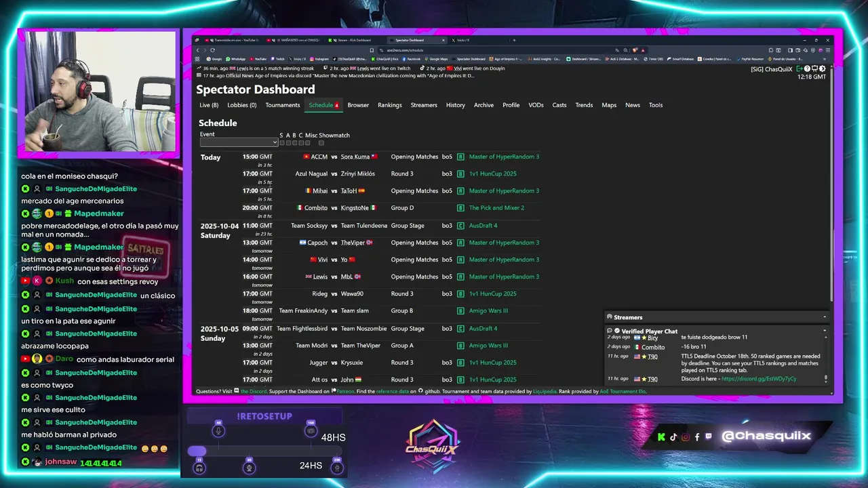Viewport: 868px width, 488px height.
Task: Open the Profile tab
Action: click(511, 105)
